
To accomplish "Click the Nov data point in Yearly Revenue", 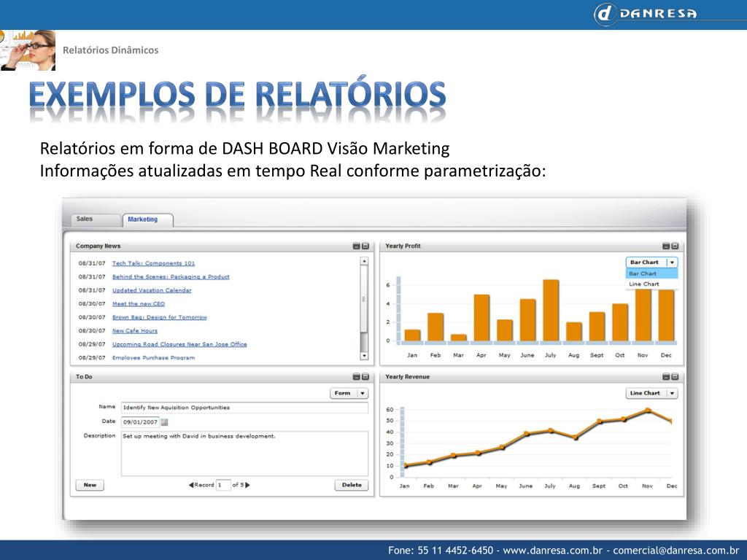I will pyautogui.click(x=648, y=410).
